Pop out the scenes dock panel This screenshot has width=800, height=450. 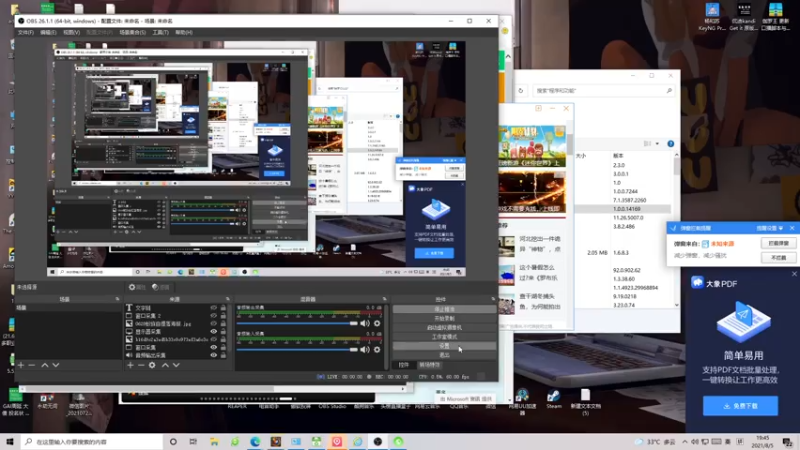tap(117, 299)
